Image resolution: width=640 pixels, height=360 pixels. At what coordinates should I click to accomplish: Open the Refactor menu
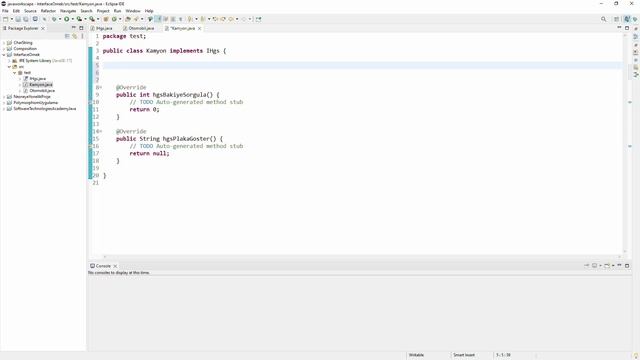(48, 11)
